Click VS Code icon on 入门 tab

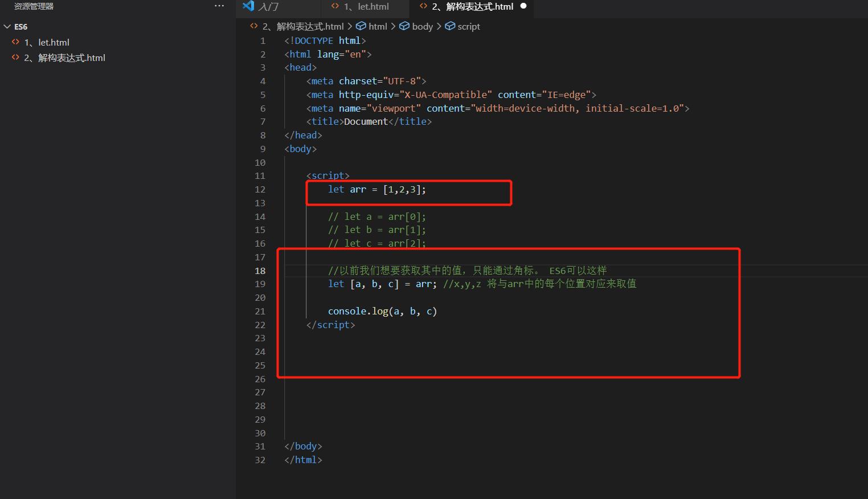click(x=248, y=6)
